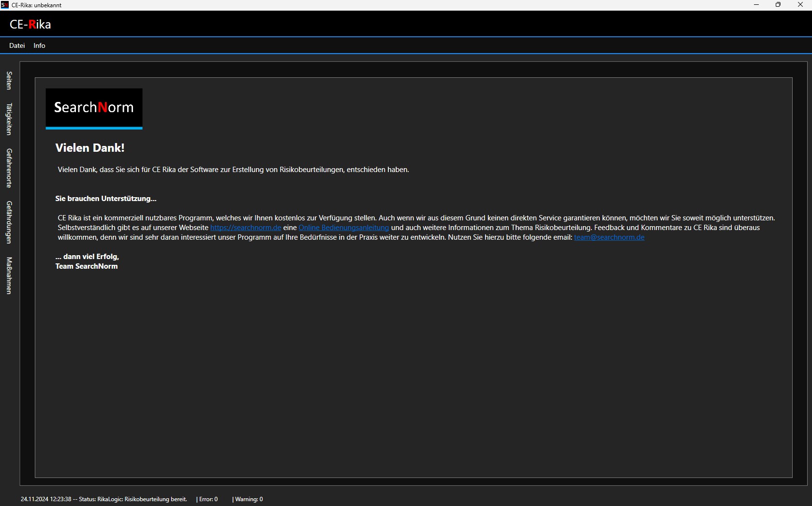This screenshot has width=812, height=506.
Task: Open the Datei menu
Action: point(17,45)
